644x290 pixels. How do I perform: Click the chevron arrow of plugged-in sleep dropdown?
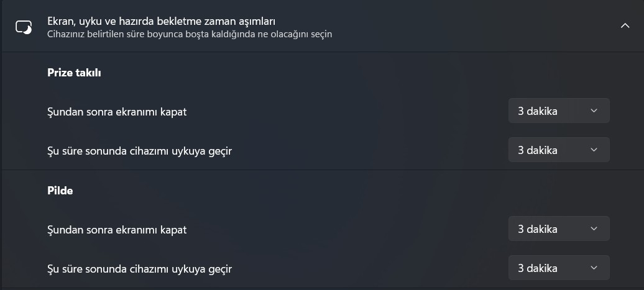coord(594,150)
